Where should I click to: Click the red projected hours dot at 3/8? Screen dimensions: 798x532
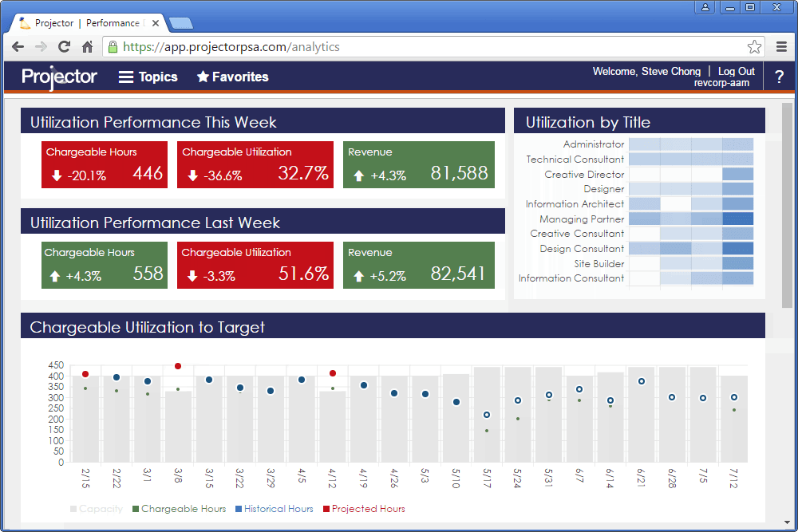[178, 366]
